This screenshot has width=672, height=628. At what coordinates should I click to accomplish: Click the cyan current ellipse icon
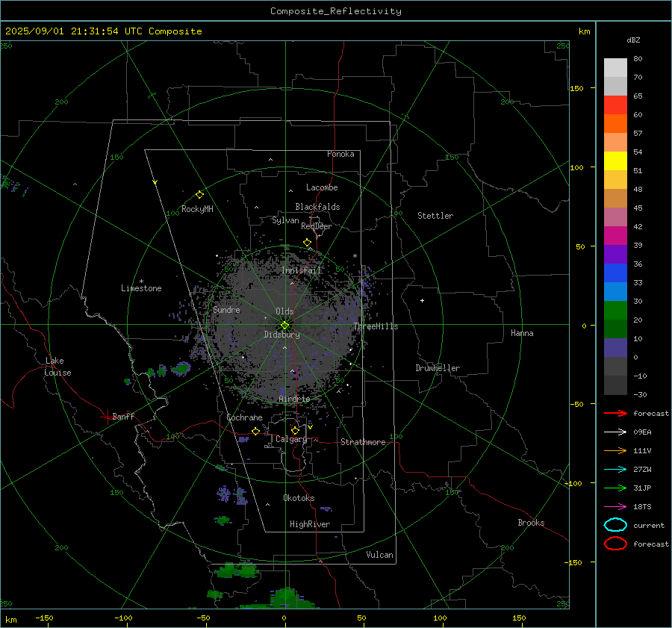[615, 525]
